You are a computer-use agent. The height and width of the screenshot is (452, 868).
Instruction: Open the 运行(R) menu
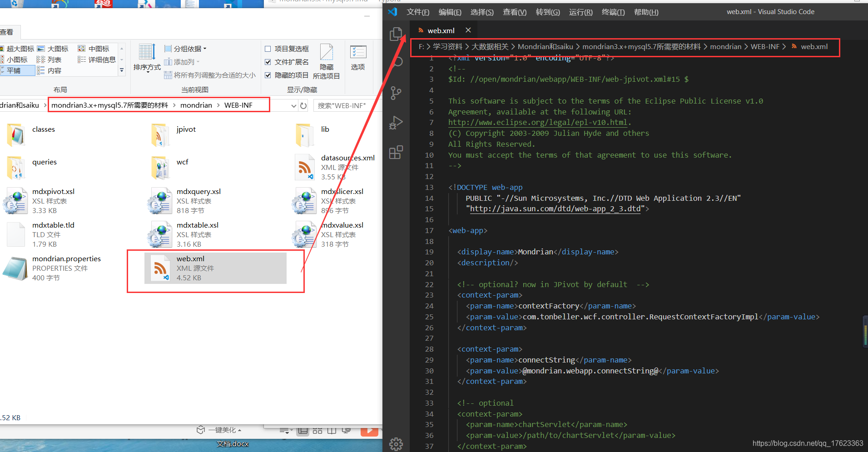[x=581, y=12]
